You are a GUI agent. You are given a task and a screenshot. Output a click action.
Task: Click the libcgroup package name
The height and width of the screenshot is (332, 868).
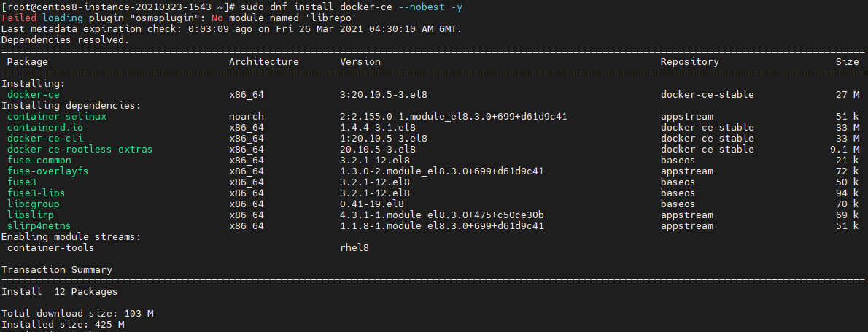tap(34, 204)
